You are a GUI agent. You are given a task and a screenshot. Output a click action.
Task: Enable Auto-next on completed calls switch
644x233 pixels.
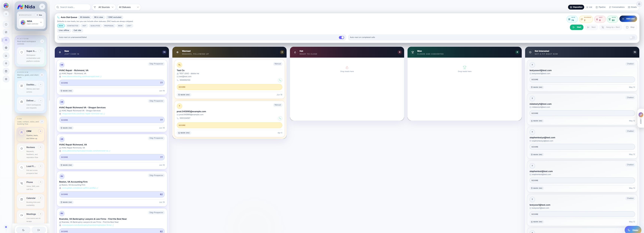[x=632, y=38]
